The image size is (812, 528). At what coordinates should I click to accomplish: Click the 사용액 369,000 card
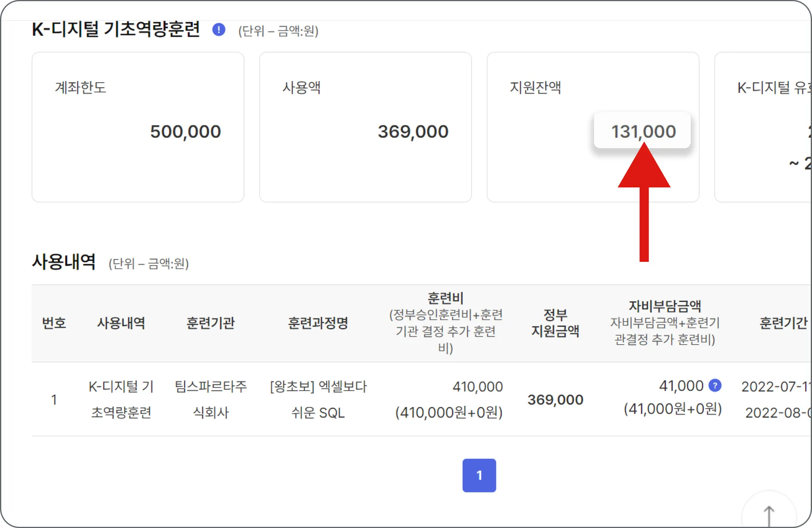pyautogui.click(x=365, y=127)
